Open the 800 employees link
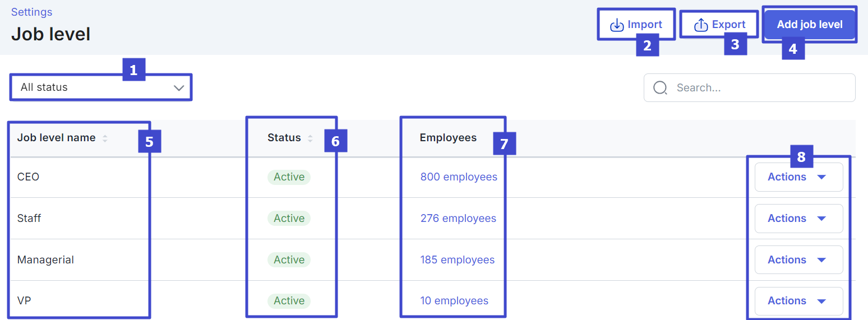This screenshot has width=868, height=320. (x=459, y=177)
